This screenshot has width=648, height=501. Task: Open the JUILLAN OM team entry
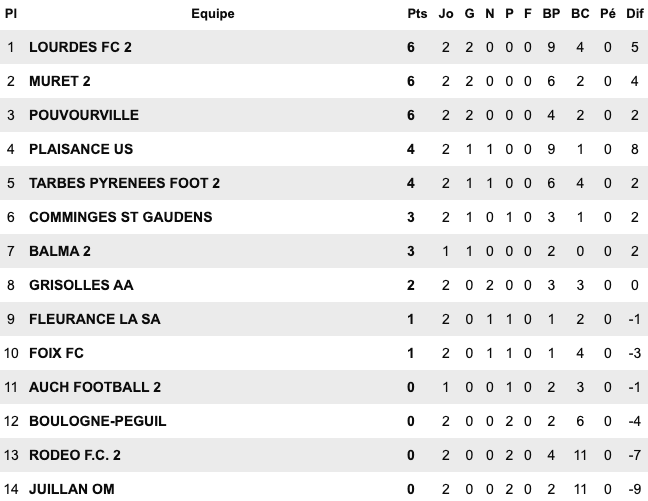pos(71,489)
